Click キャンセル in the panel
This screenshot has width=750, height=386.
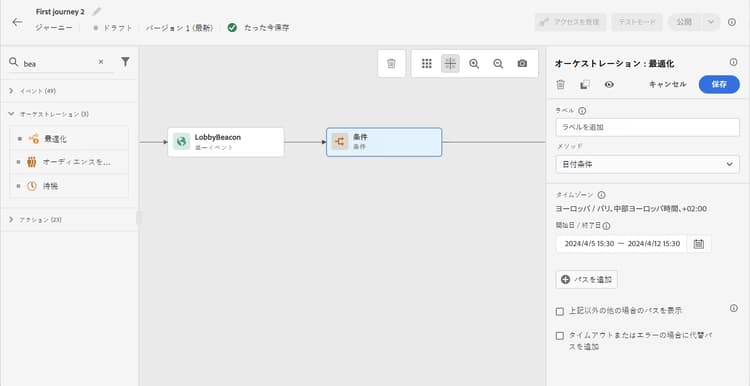click(x=667, y=84)
